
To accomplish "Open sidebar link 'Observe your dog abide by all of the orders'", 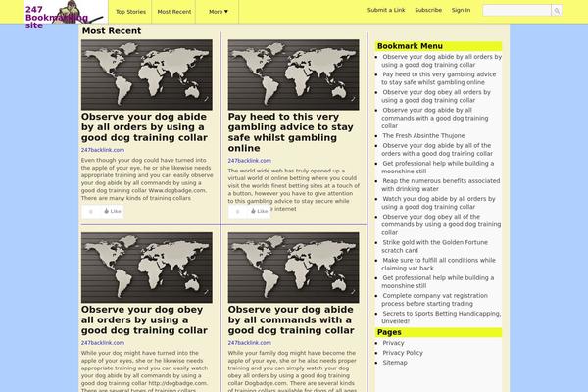I will pyautogui.click(x=437, y=150).
